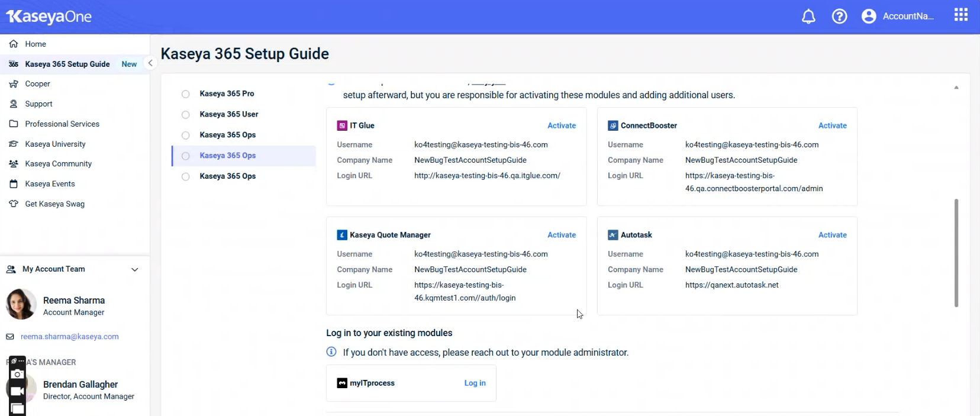Log in to myITprocess

click(475, 383)
